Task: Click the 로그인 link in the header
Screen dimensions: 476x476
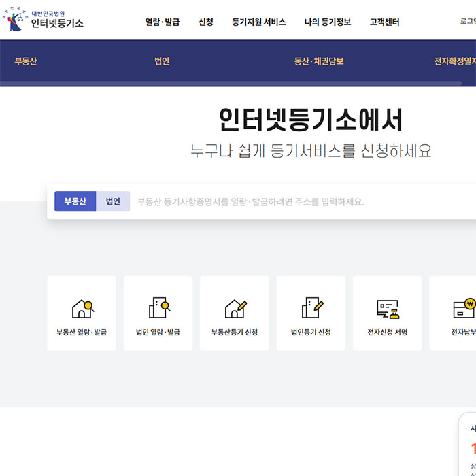Action: pos(468,21)
